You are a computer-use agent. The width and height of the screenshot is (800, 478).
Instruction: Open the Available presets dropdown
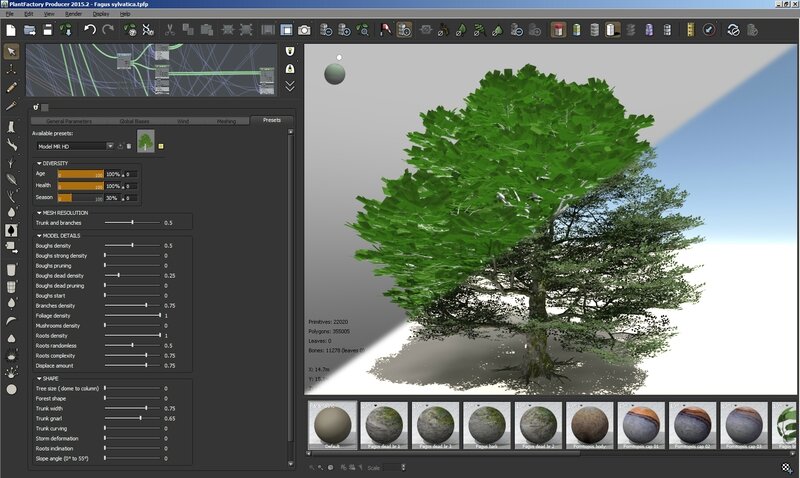point(108,146)
